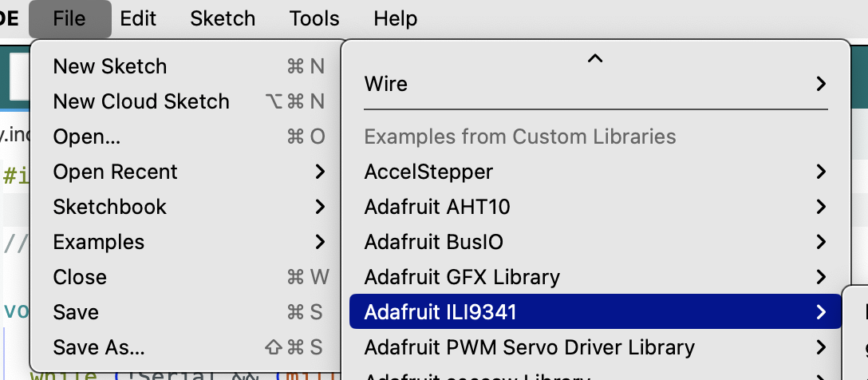Open the Sketch menu
This screenshot has width=868, height=380.
(223, 19)
